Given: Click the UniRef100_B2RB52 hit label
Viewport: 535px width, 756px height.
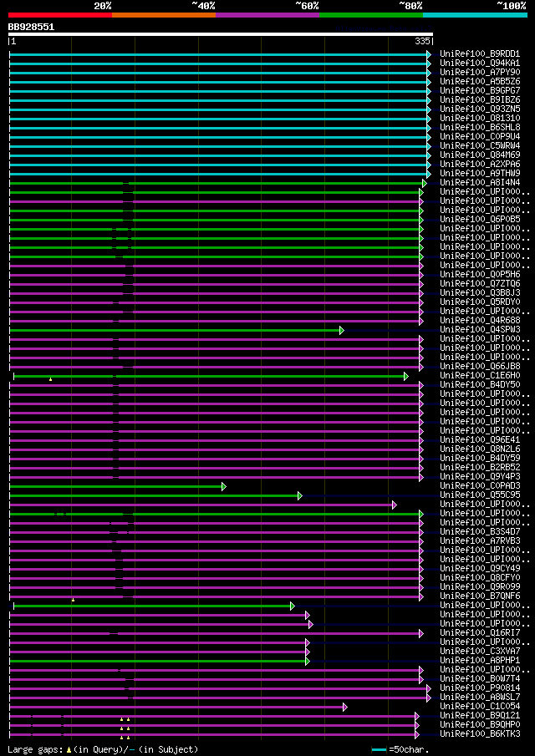Looking at the screenshot, I should pos(480,468).
